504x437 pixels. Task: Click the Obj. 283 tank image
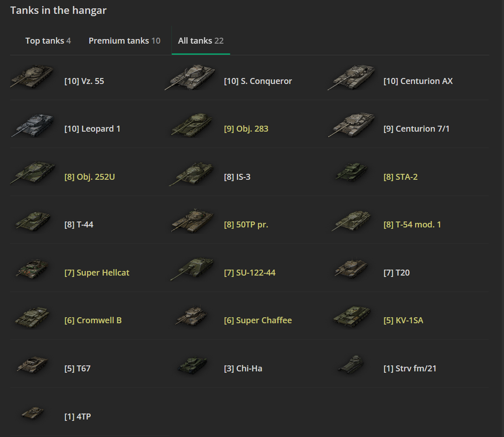pos(192,125)
